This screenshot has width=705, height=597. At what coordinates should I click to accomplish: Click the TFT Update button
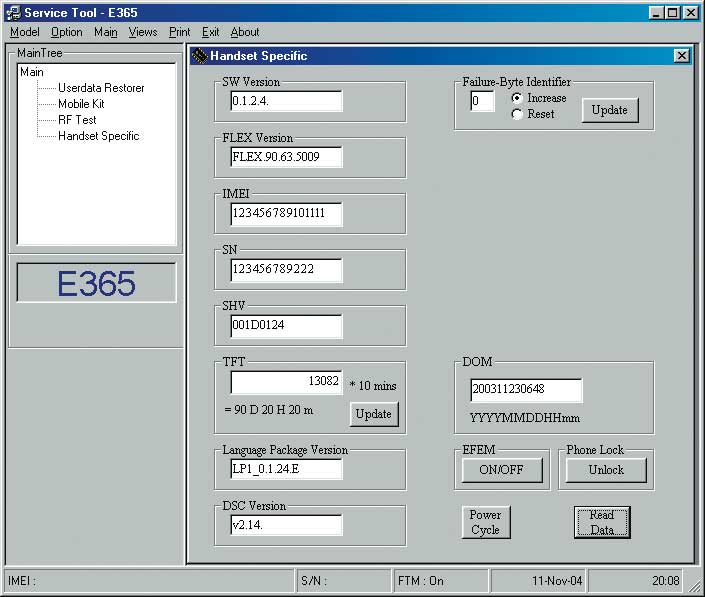point(374,414)
